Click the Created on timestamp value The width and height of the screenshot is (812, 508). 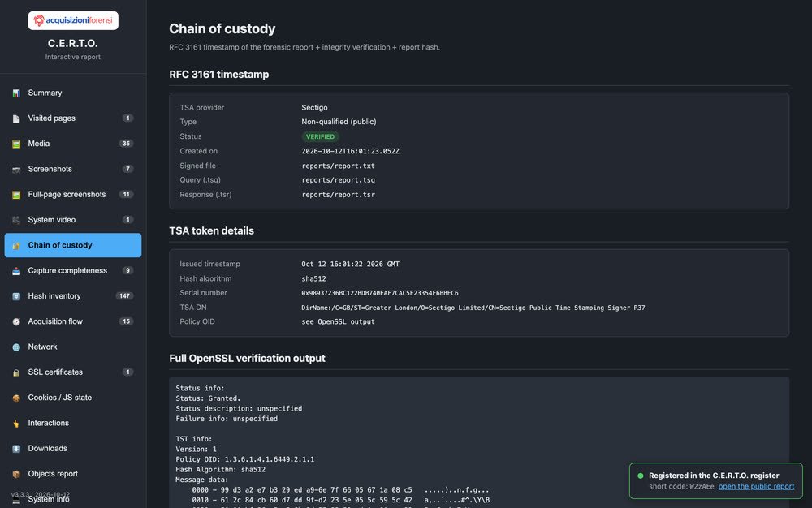pos(351,151)
